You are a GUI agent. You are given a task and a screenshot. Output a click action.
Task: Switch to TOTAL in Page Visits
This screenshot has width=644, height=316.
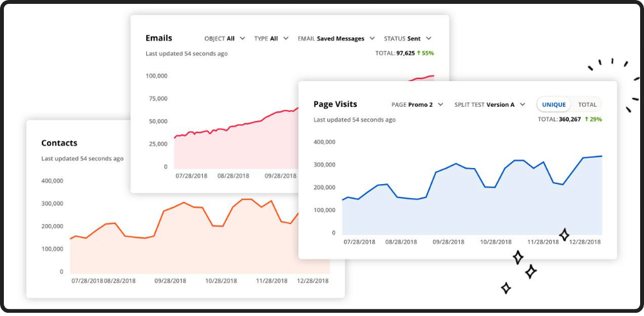pyautogui.click(x=587, y=105)
